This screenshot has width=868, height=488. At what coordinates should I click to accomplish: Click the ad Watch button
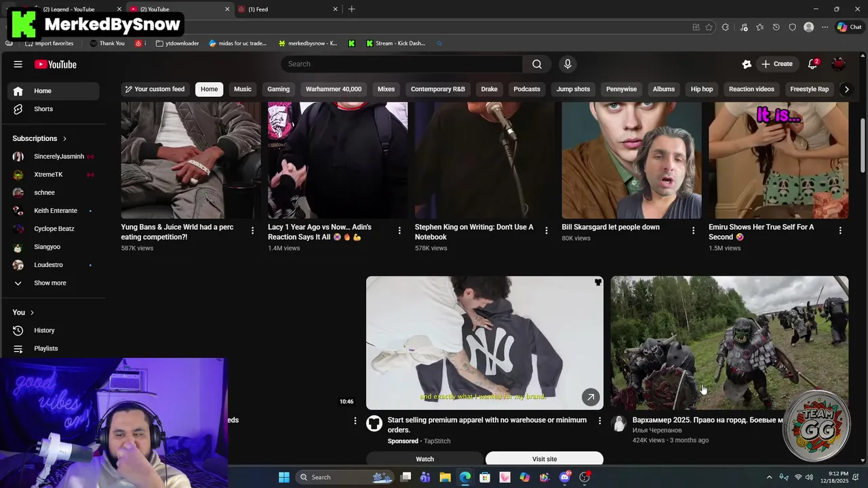coord(425,459)
